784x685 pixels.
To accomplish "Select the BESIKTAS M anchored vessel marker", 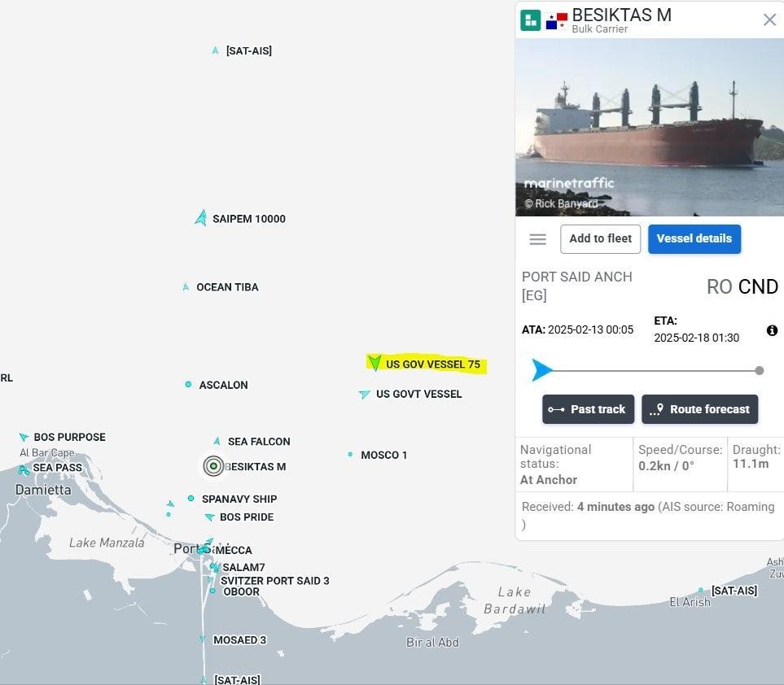I will pos(213,465).
